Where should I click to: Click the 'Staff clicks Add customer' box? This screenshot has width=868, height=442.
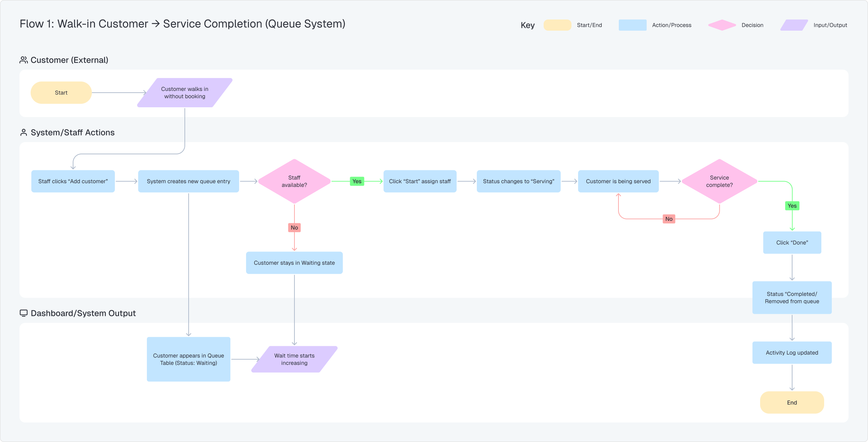click(73, 181)
